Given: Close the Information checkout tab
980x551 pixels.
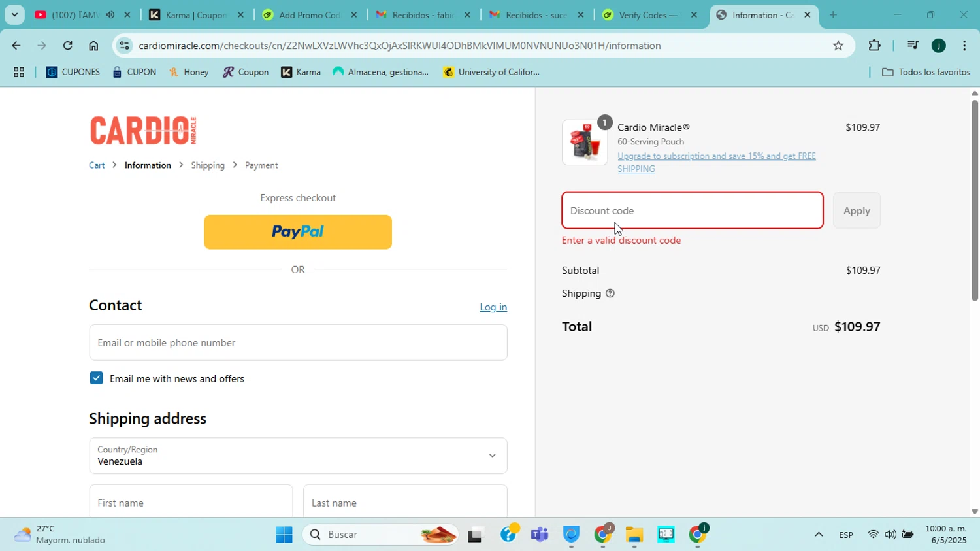Looking at the screenshot, I should click(x=808, y=14).
